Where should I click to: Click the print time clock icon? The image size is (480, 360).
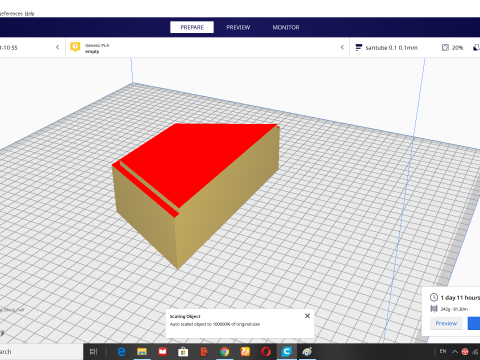coord(434,297)
